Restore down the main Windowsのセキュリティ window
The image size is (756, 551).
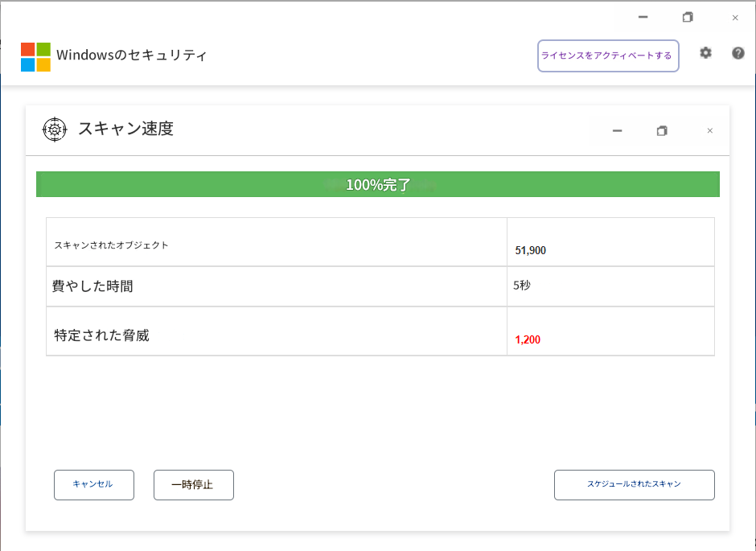(x=688, y=18)
